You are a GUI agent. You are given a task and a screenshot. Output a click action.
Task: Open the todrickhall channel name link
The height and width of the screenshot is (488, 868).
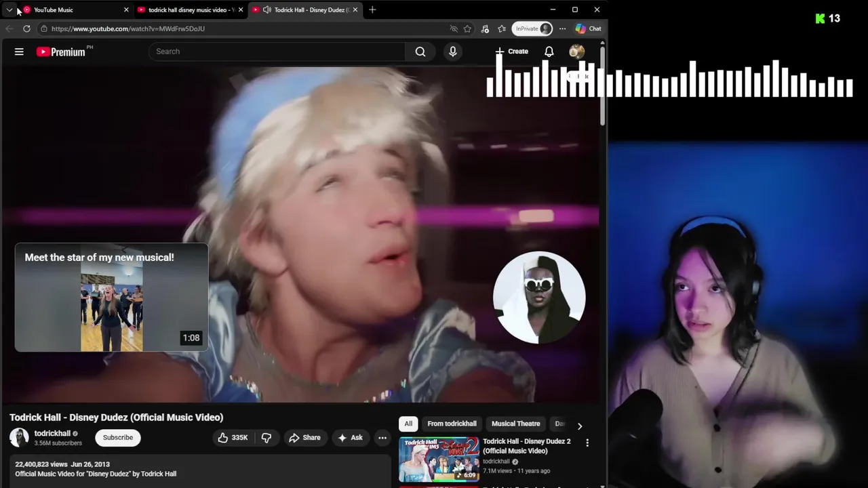(x=52, y=433)
